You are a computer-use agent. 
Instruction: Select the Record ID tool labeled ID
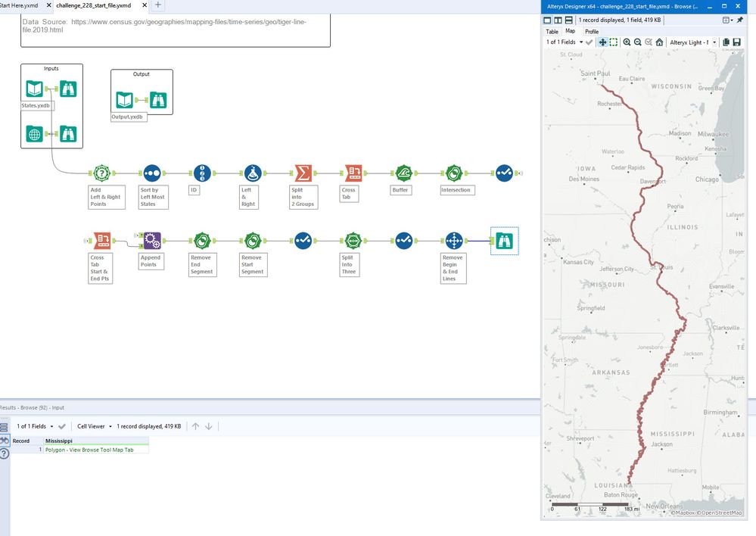202,173
